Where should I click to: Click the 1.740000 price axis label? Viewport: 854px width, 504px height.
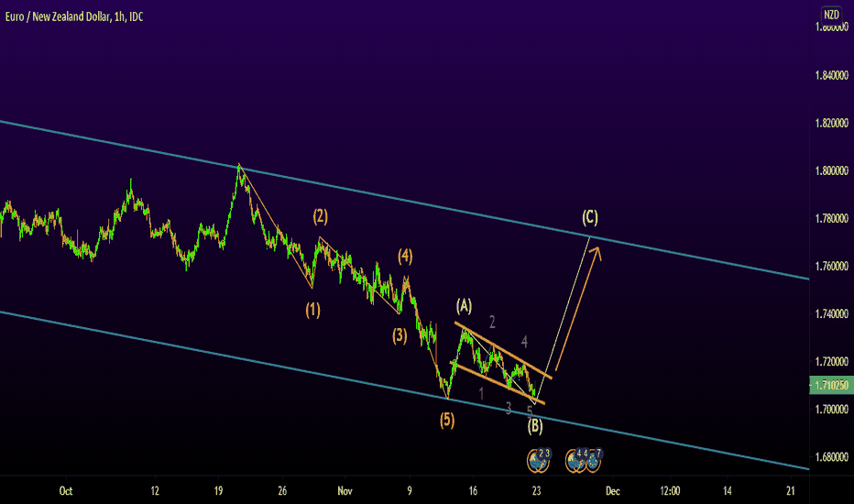click(832, 313)
